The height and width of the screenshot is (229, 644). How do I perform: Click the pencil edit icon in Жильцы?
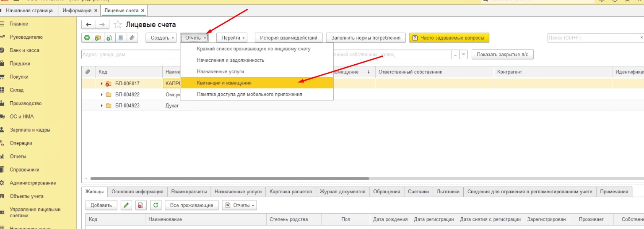(126, 205)
